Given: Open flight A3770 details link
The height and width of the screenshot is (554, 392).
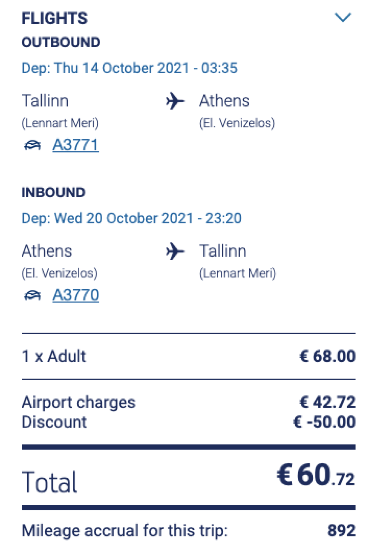Looking at the screenshot, I should pyautogui.click(x=75, y=295).
